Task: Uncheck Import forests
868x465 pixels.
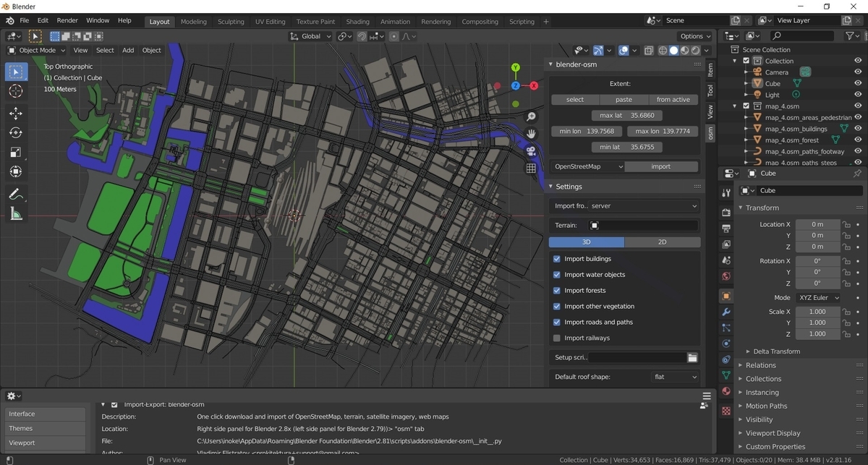Action: pyautogui.click(x=556, y=291)
